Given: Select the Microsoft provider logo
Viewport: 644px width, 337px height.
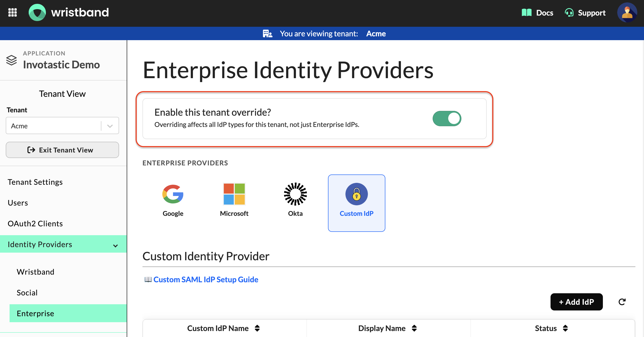Looking at the screenshot, I should [234, 194].
